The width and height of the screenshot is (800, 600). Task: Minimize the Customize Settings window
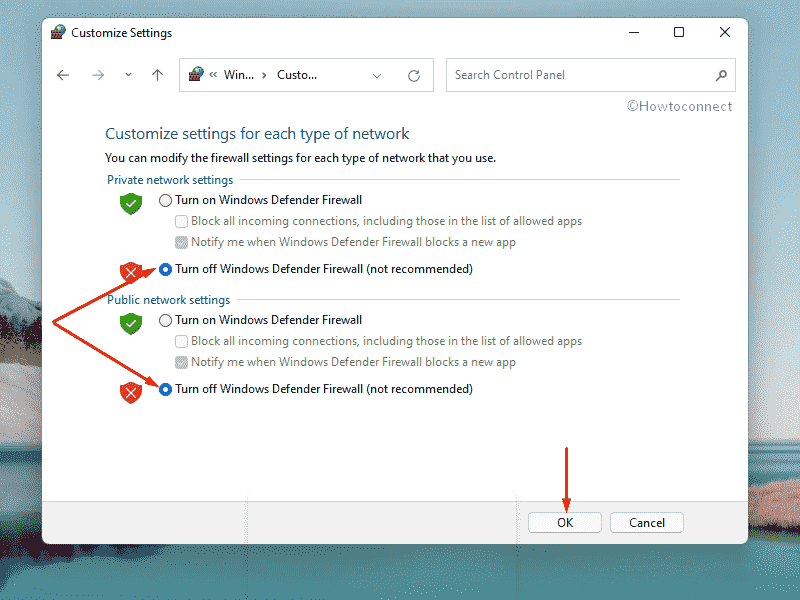[634, 32]
